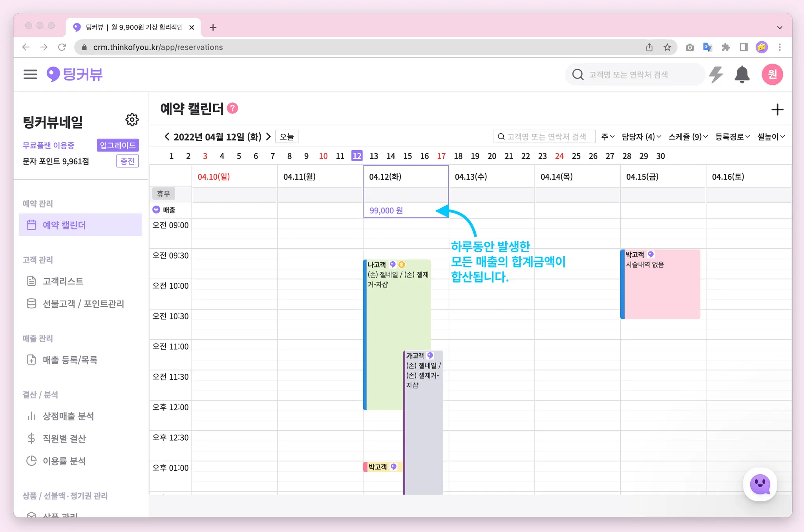Select 고객리스트 in the sidebar
804x532 pixels.
pyautogui.click(x=63, y=281)
